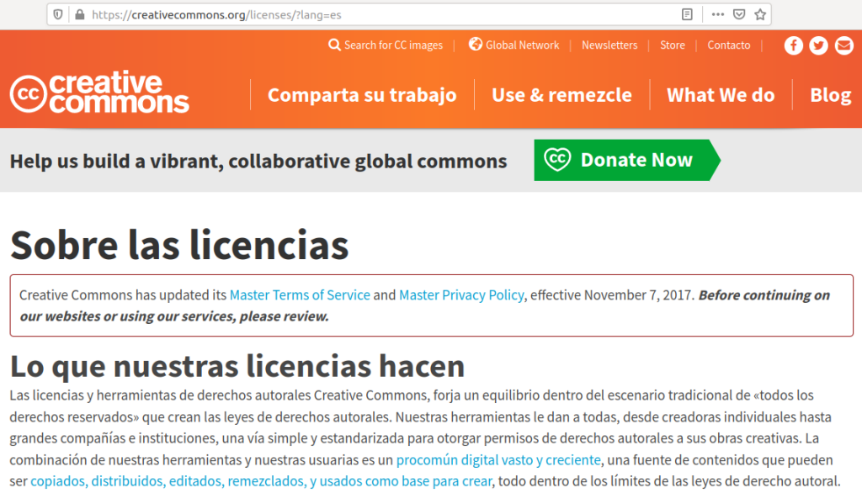Open Master Privacy Policy link
Viewport: 862px width, 504px height.
tap(461, 295)
